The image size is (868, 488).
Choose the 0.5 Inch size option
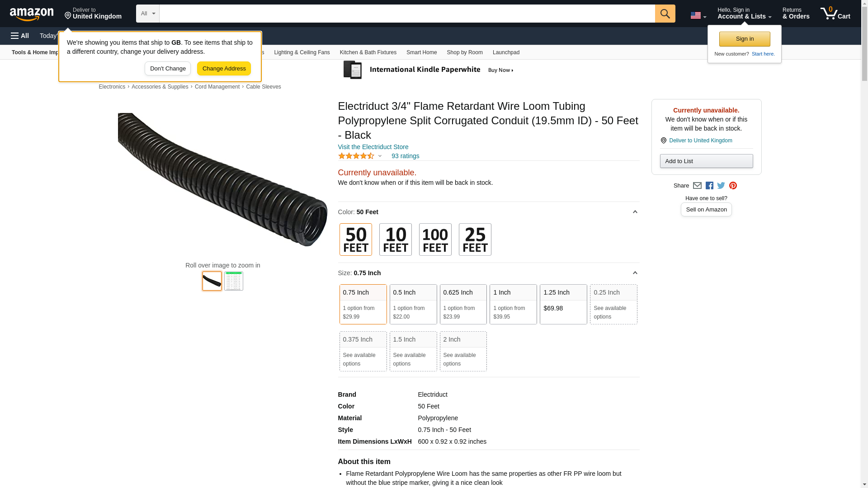click(x=413, y=304)
